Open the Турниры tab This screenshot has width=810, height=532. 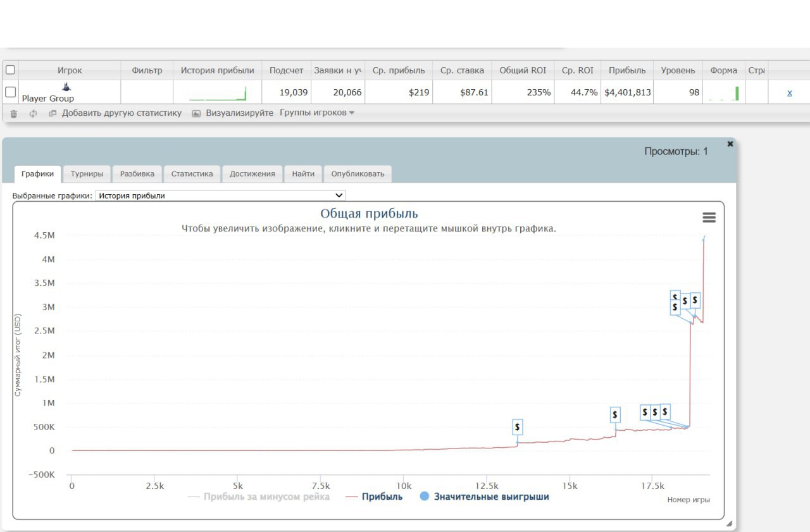click(87, 174)
